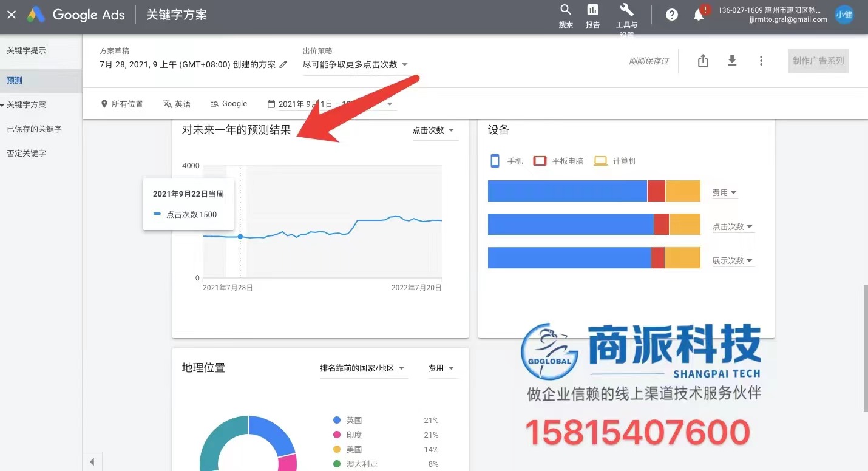Open the help question mark icon
The width and height of the screenshot is (868, 471).
[x=672, y=15]
